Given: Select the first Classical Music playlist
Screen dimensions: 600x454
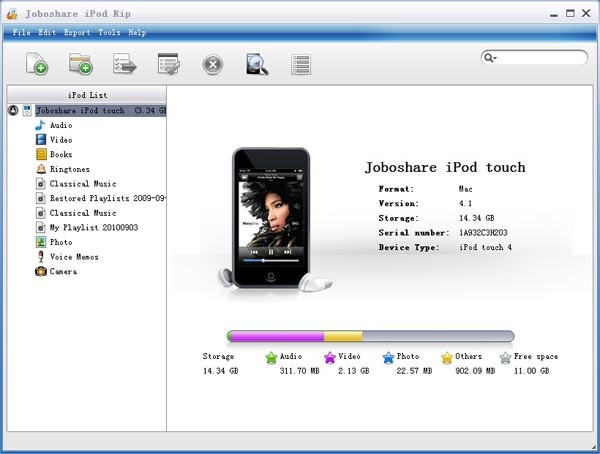Looking at the screenshot, I should (x=83, y=184).
